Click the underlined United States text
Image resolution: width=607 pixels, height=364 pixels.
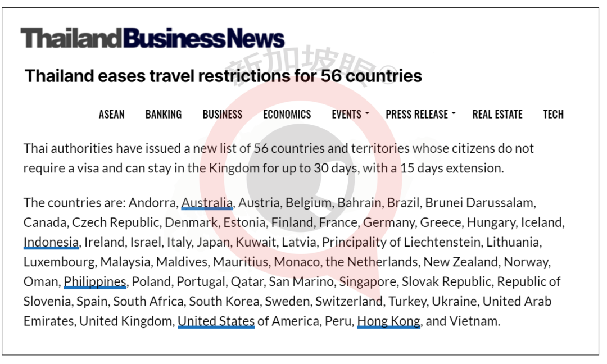tap(216, 321)
